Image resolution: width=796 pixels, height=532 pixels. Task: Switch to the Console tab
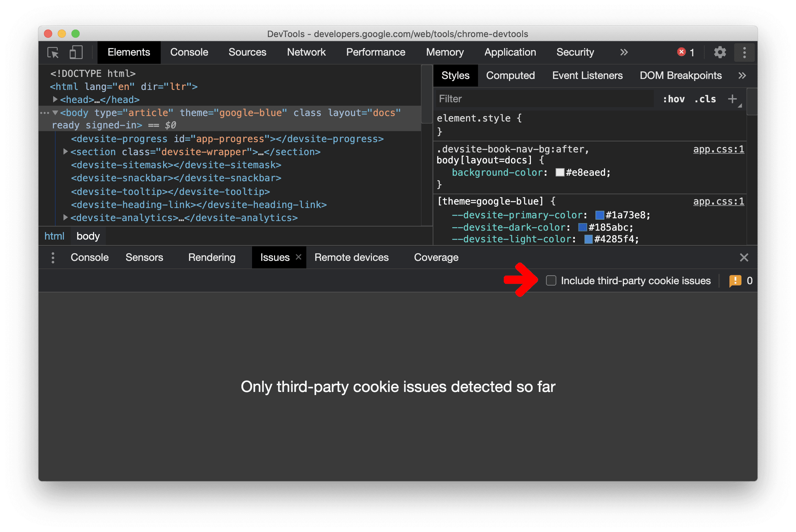(x=189, y=53)
